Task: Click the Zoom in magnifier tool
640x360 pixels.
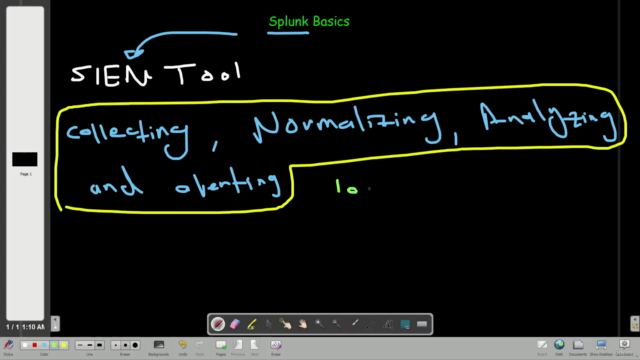Action: 320,324
